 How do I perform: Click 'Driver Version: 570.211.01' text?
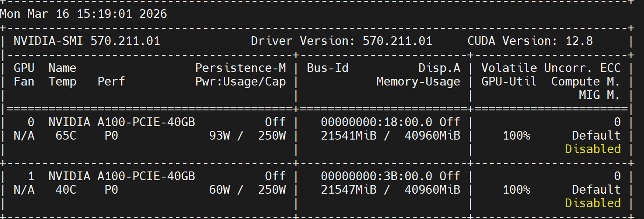pos(342,41)
